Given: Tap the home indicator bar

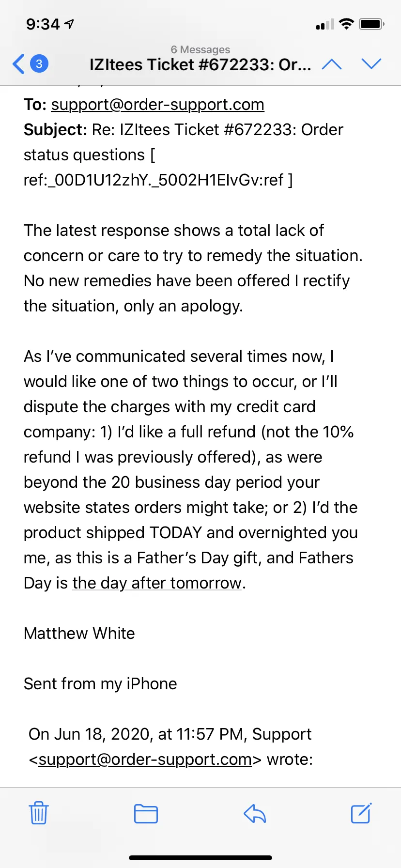Looking at the screenshot, I should pyautogui.click(x=200, y=858).
